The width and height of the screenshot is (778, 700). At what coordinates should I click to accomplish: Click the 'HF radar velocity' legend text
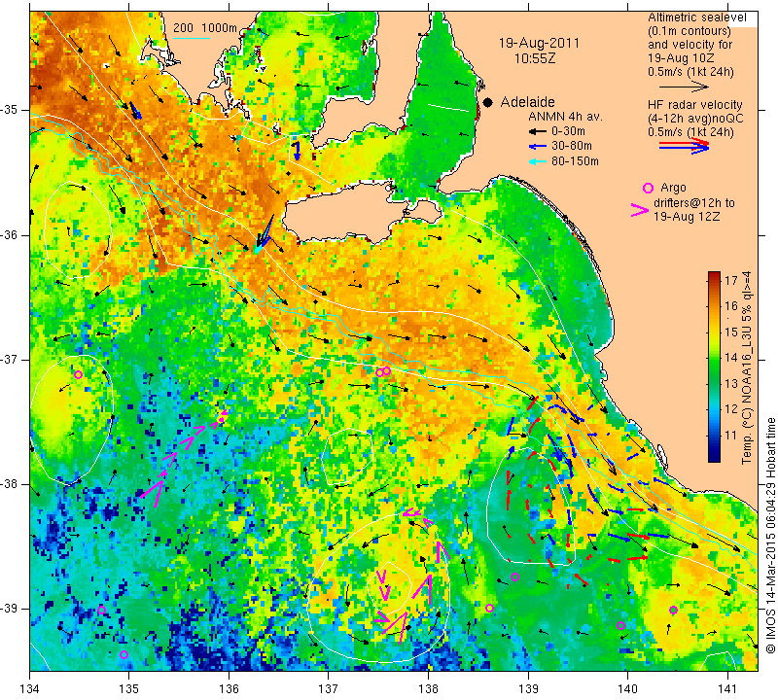(x=695, y=105)
